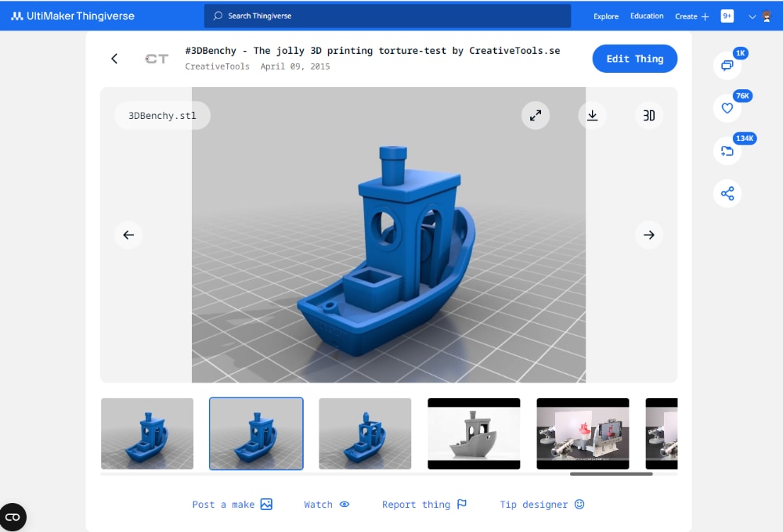This screenshot has height=532, width=783.
Task: Open the Education menu
Action: tap(647, 16)
